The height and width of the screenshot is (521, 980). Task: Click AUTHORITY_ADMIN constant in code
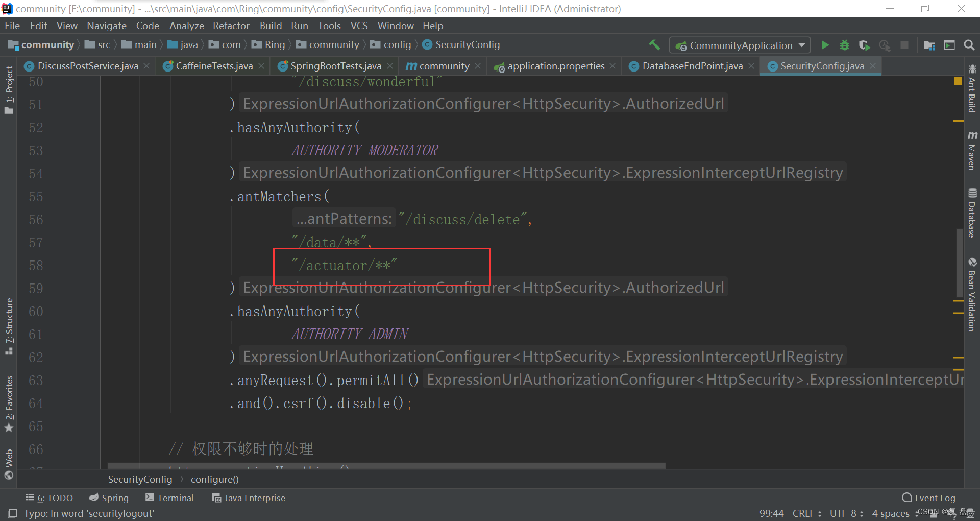(350, 335)
